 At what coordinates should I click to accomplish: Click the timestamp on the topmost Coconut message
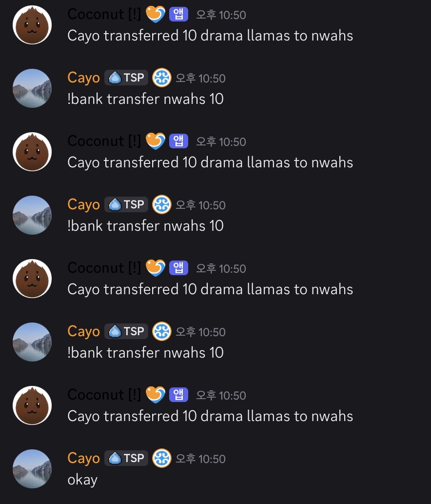tap(221, 15)
